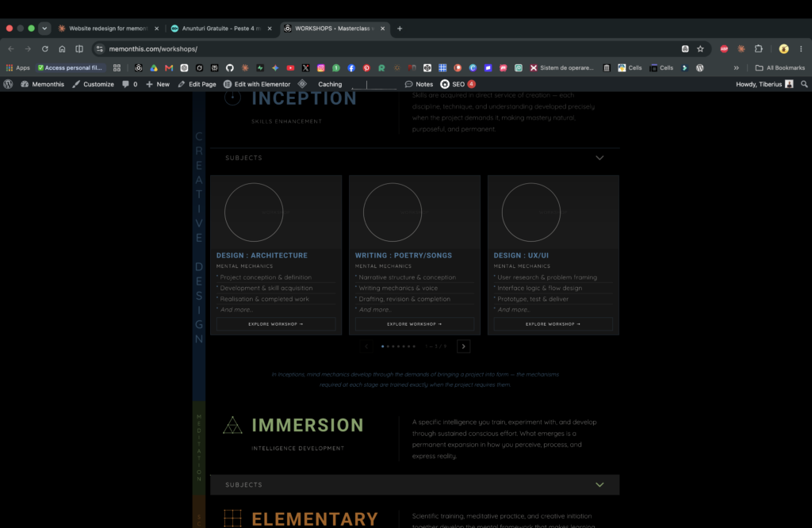Open Customize in admin bar

click(x=93, y=84)
